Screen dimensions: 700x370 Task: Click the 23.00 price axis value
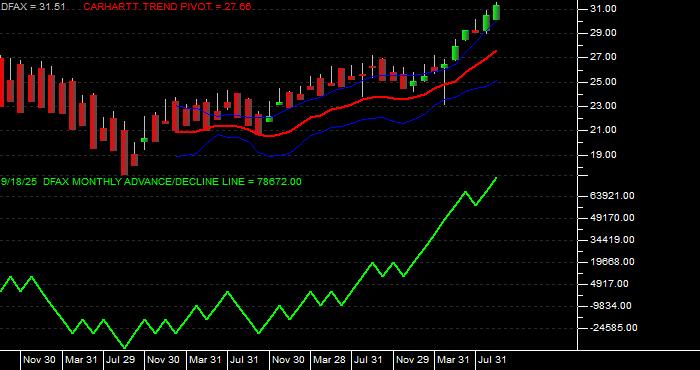tap(604, 106)
